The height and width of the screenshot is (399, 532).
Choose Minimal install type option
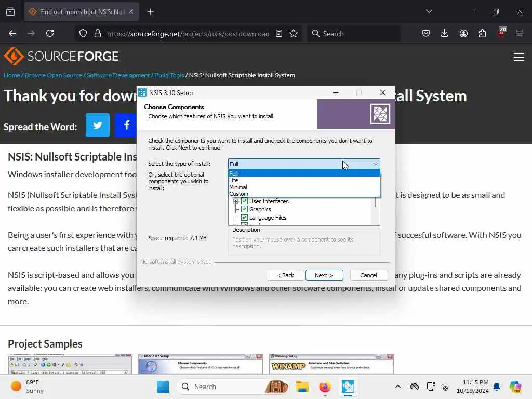pyautogui.click(x=304, y=187)
